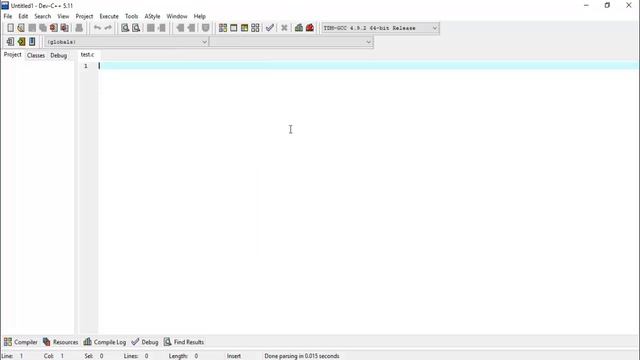This screenshot has width=640, height=360.
Task: Click the Debug checkmark icon
Action: click(x=270, y=28)
